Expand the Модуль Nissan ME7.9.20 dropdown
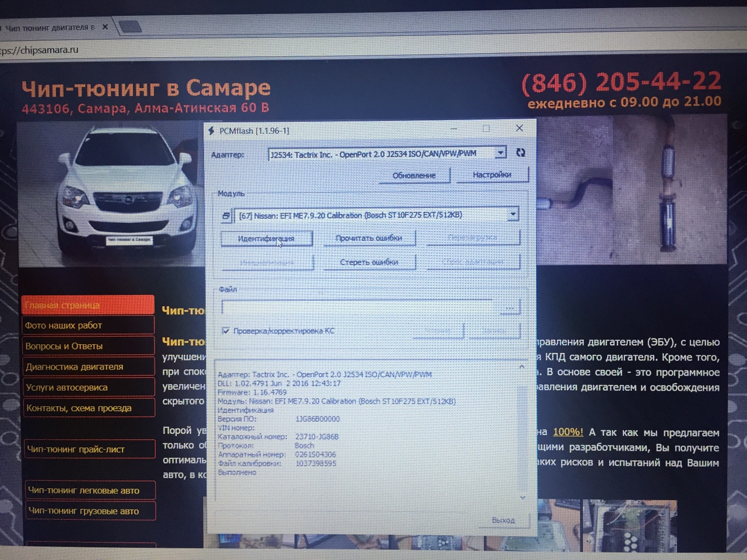The image size is (747, 560). click(x=512, y=214)
